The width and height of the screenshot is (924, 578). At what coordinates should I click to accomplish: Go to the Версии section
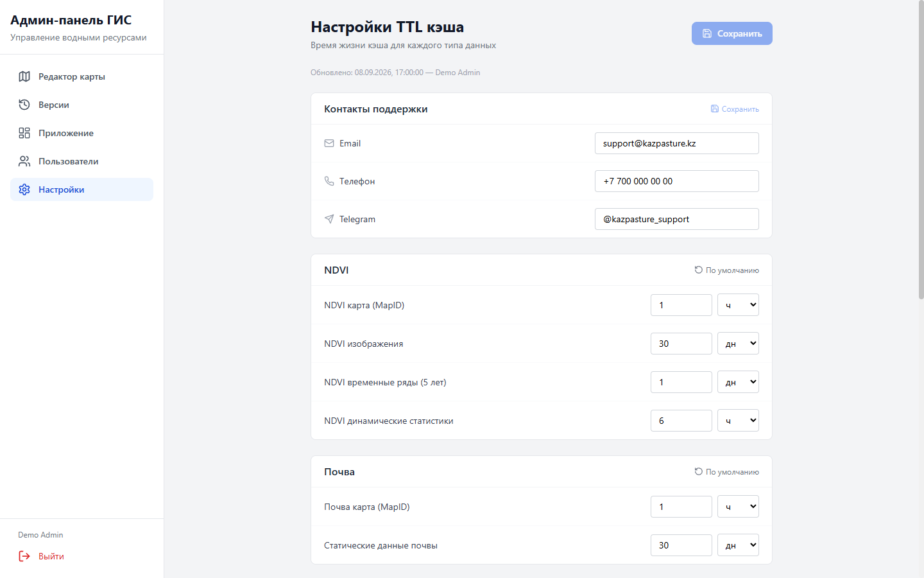tap(81, 105)
